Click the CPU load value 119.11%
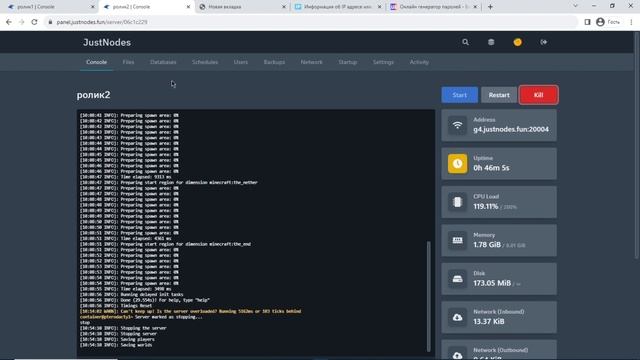 486,207
